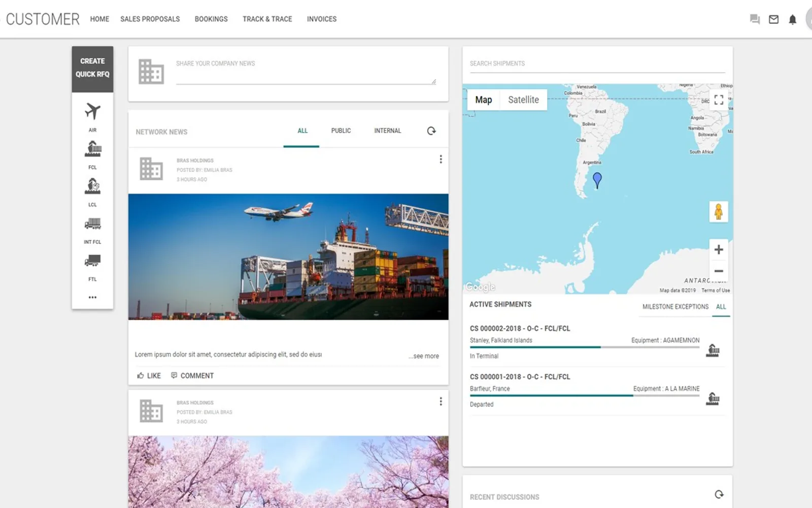Viewport: 812px width, 508px height.
Task: Select the FCL ship icon
Action: coord(92,148)
